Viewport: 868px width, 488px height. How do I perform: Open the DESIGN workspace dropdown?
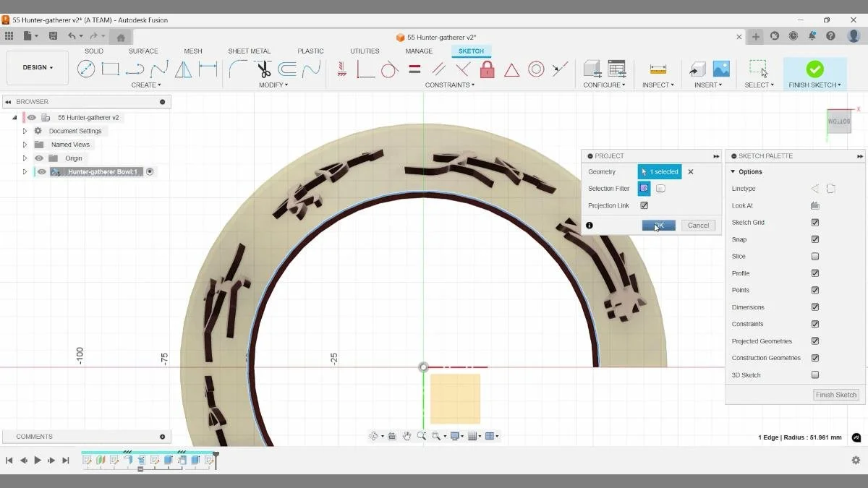point(37,67)
